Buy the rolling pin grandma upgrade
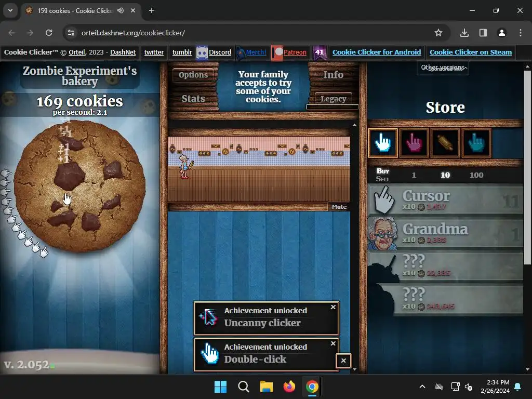This screenshot has height=399, width=532. [445, 142]
